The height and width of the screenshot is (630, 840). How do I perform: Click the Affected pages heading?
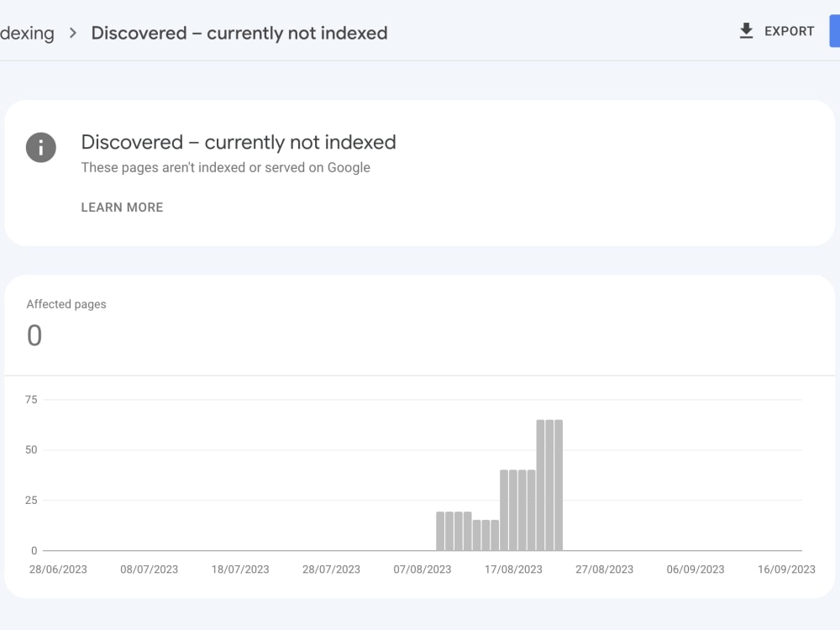[66, 304]
